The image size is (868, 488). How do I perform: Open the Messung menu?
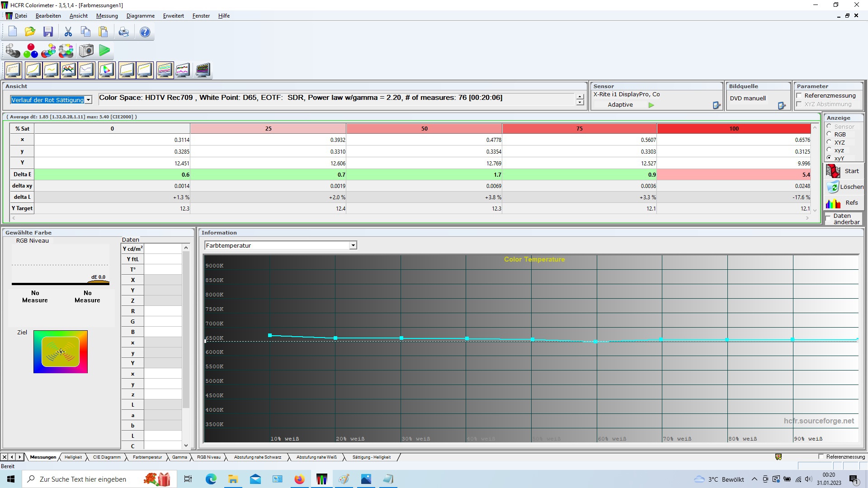click(x=107, y=16)
